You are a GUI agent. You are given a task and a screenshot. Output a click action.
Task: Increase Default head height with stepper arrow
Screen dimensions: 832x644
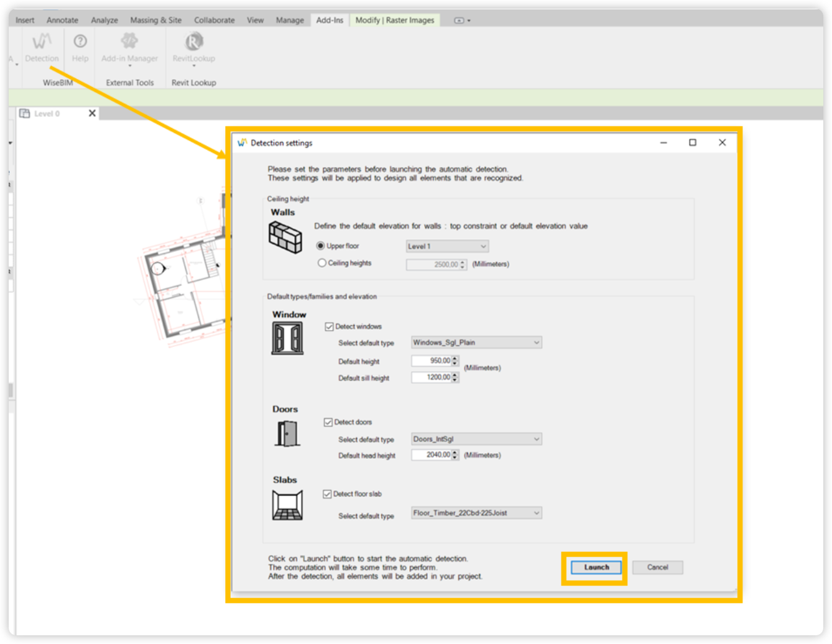(455, 453)
